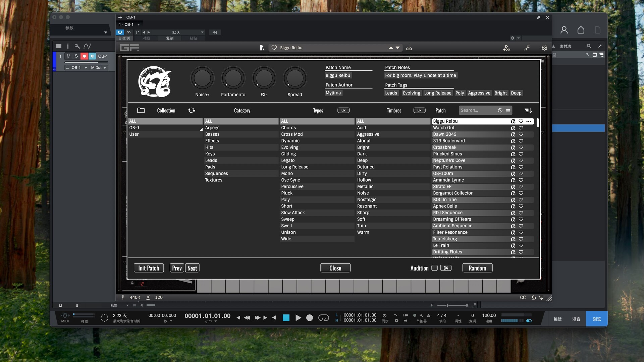Select previous patch with header up arrow

click(391, 48)
